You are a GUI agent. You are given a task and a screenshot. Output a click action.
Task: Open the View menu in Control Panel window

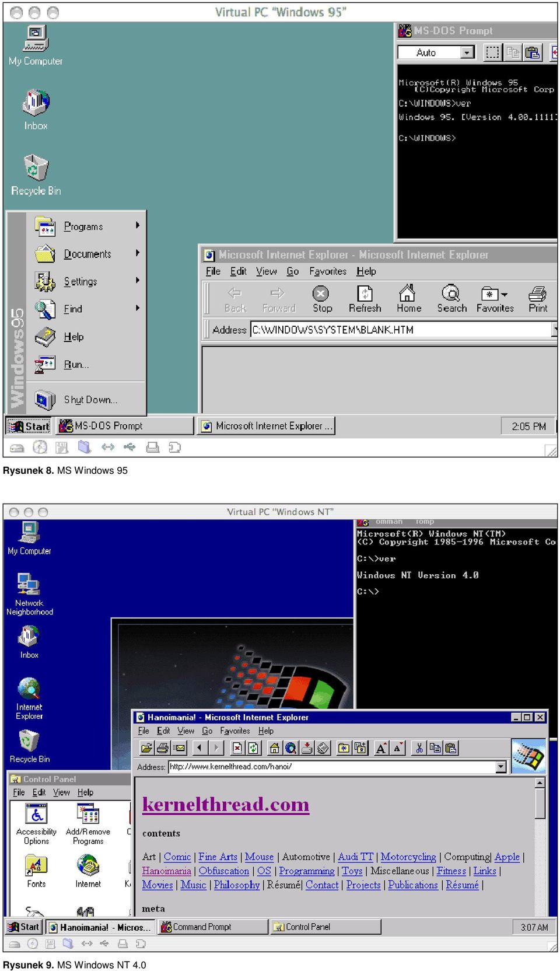click(61, 792)
